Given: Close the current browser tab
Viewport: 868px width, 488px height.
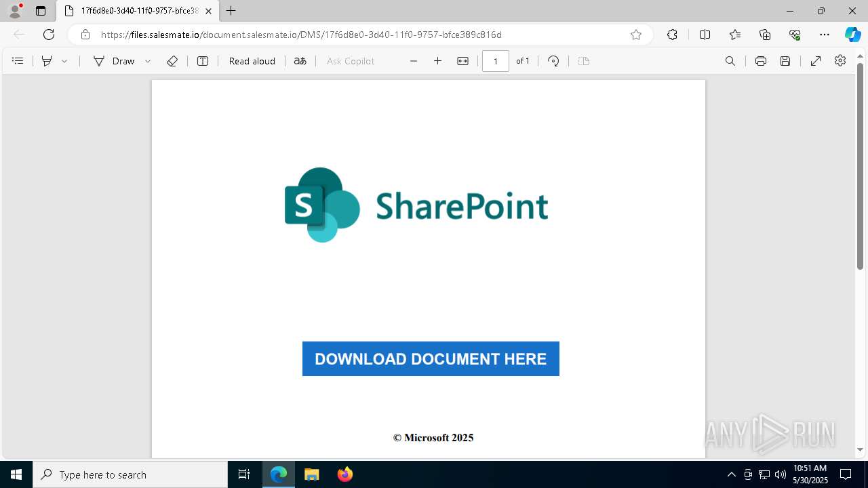Looking at the screenshot, I should point(209,11).
